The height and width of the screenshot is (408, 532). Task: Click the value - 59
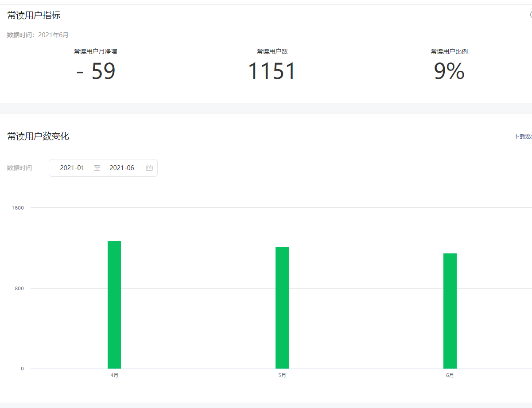coord(96,71)
